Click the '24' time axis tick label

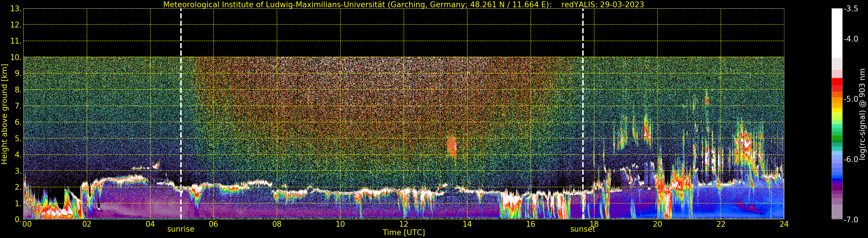pos(784,224)
